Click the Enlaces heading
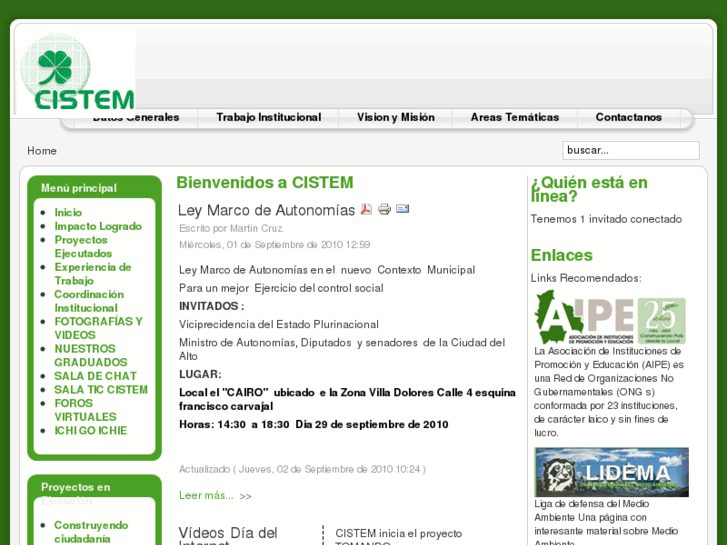The image size is (727, 545). [561, 255]
